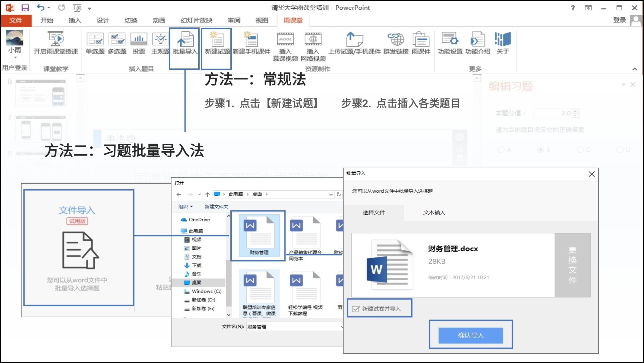Click Start From Beginning slideshow icon
Image resolution: width=644 pixels, height=363 pixels.
point(77,7)
